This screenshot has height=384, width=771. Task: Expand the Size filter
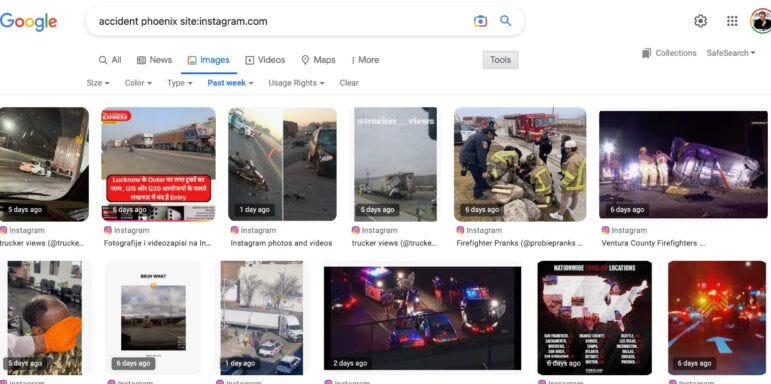(98, 83)
